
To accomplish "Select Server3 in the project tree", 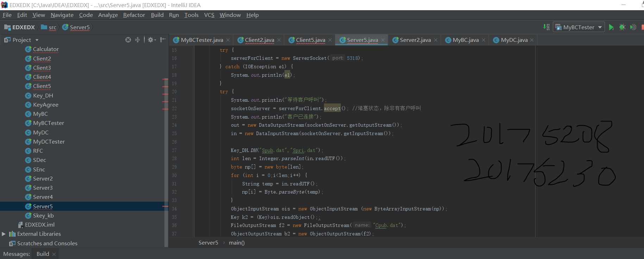I will [43, 188].
